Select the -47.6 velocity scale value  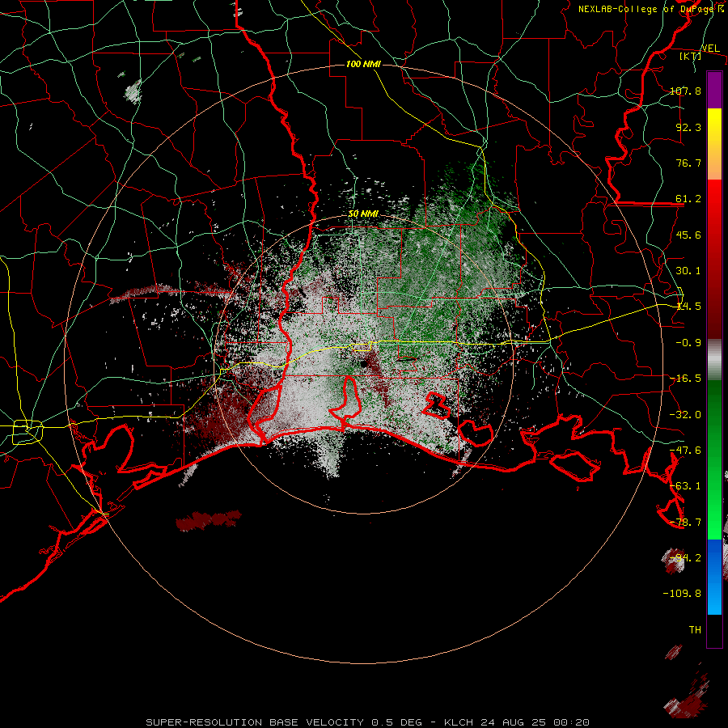coord(685,451)
